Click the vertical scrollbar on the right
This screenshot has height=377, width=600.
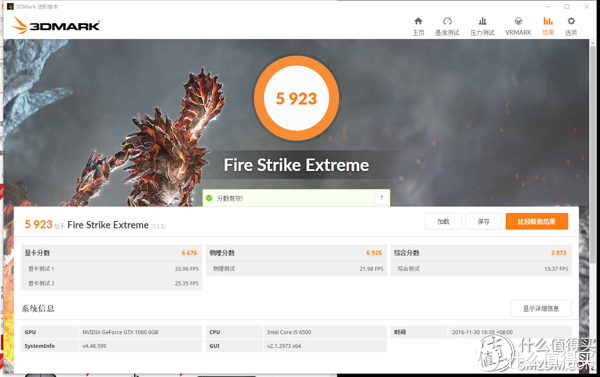[593, 153]
